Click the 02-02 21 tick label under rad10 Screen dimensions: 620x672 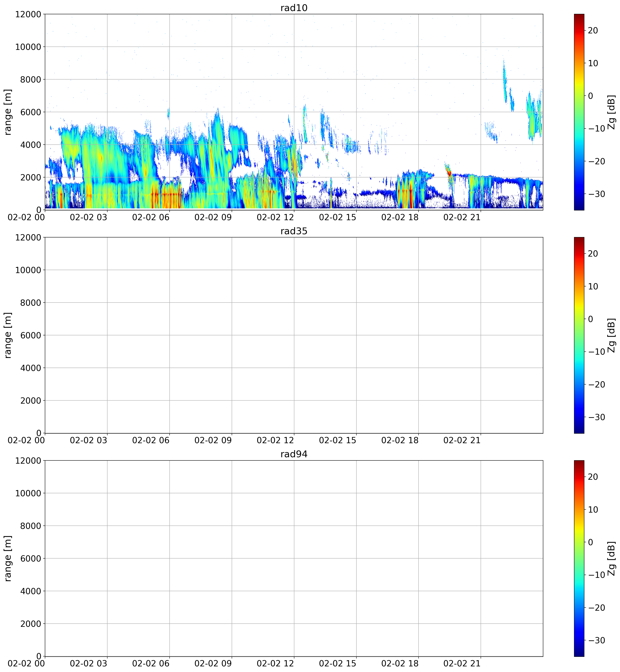pos(462,217)
